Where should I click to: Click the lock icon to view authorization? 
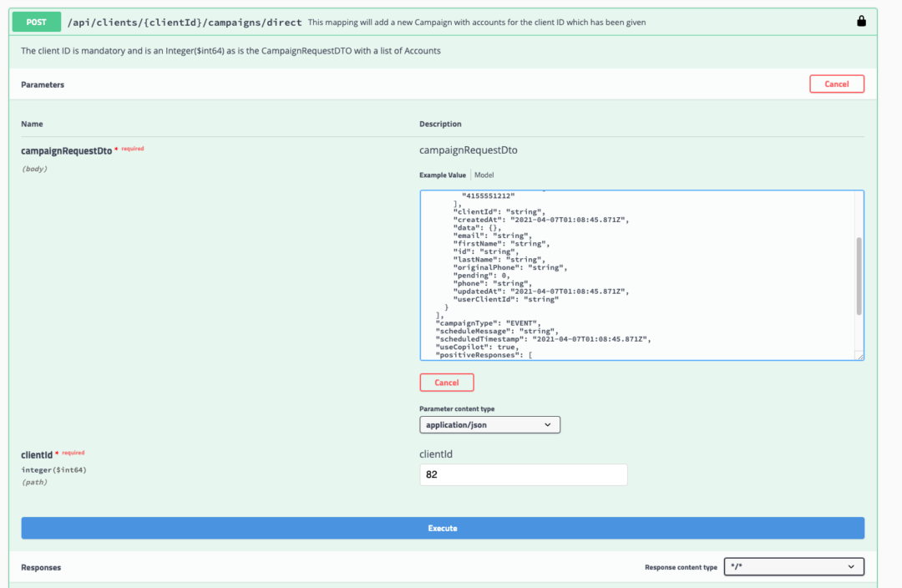(x=860, y=21)
